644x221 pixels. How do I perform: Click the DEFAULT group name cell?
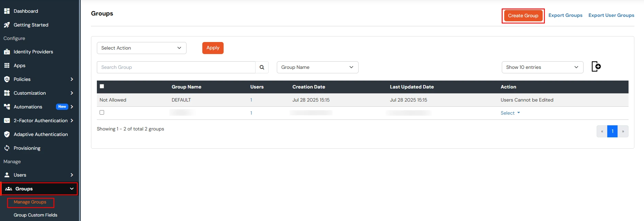[x=181, y=100]
